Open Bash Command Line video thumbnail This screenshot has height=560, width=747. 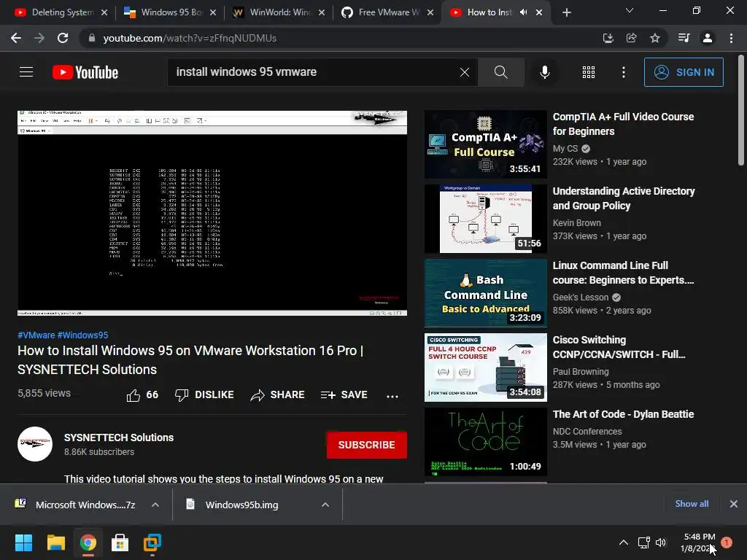[x=485, y=293]
